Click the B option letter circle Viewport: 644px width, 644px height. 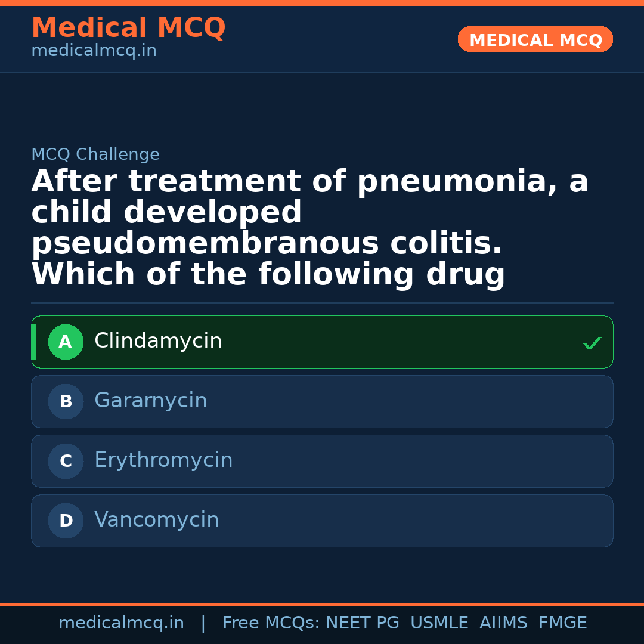(x=66, y=402)
